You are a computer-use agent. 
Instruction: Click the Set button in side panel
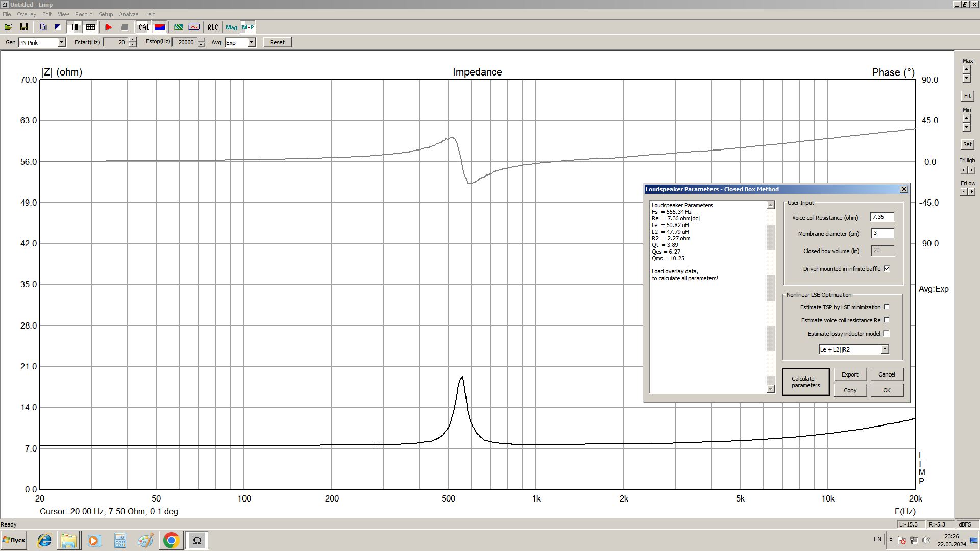pyautogui.click(x=967, y=144)
